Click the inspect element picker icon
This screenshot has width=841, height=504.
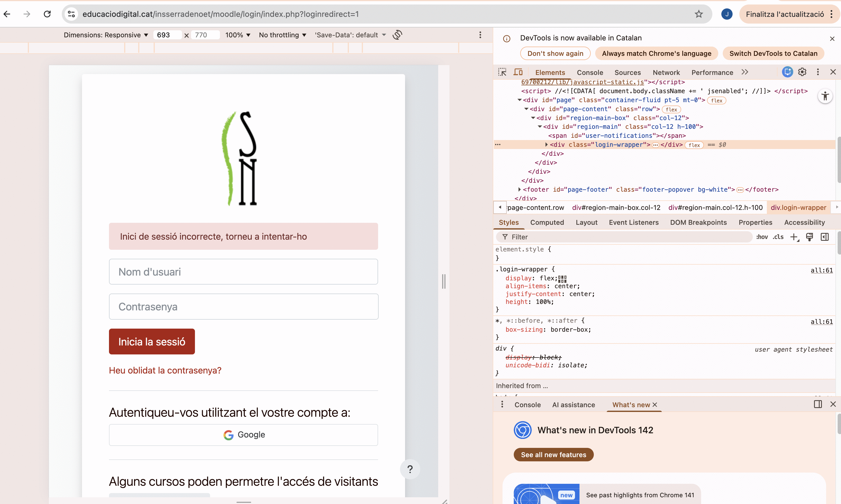pos(502,72)
